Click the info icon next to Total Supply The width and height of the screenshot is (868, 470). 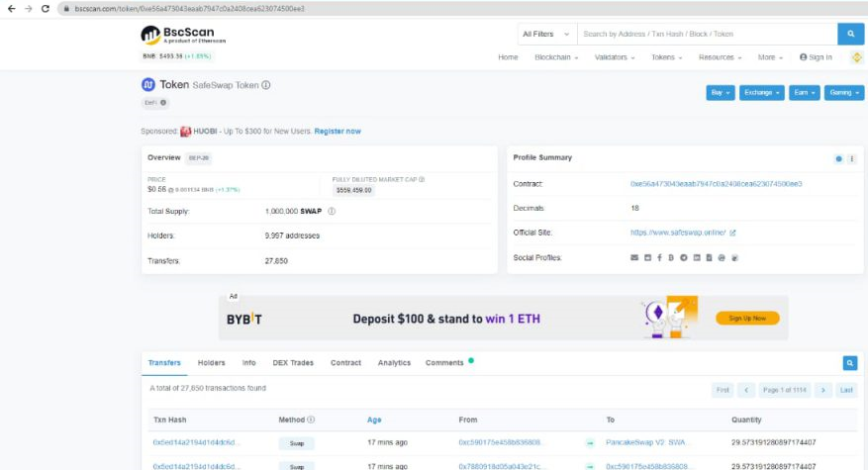[332, 212]
